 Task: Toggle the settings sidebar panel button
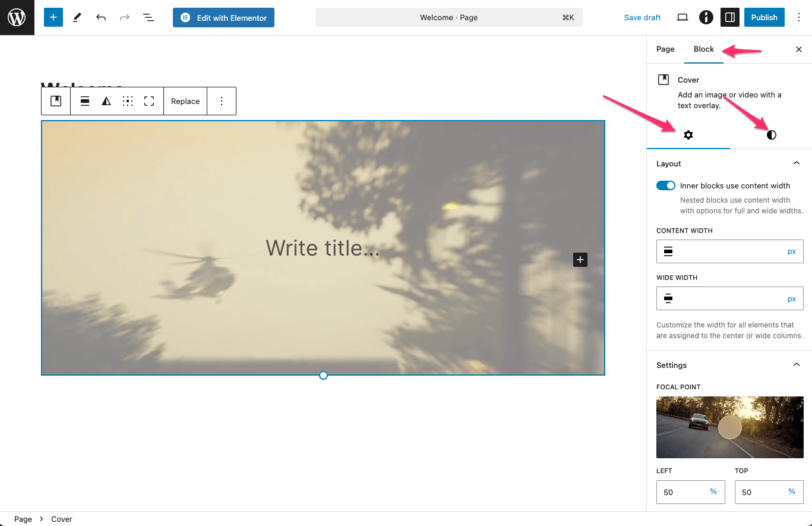pyautogui.click(x=730, y=17)
